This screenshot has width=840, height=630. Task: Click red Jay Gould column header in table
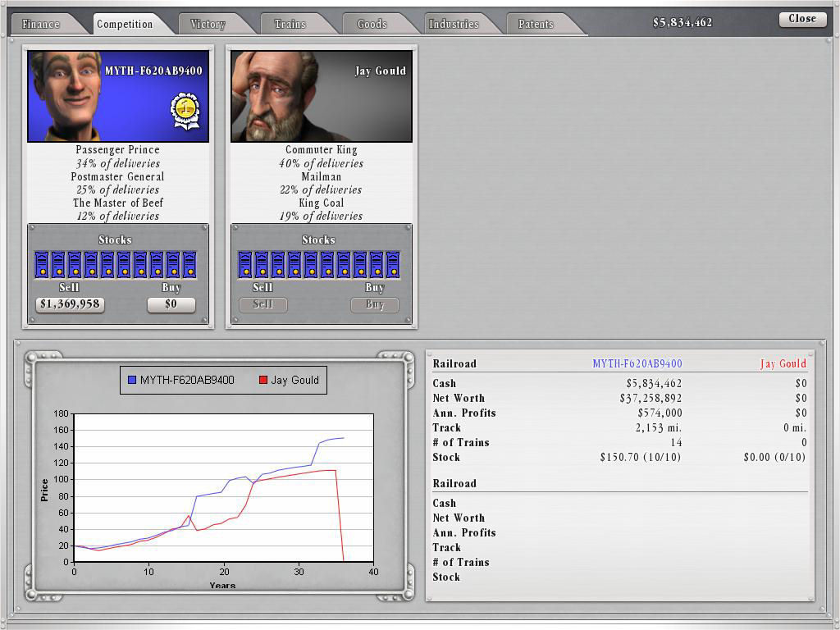tap(783, 363)
